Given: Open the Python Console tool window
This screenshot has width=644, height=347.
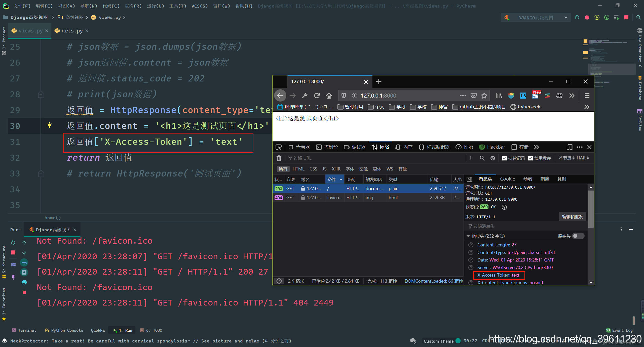Looking at the screenshot, I should coord(64,330).
